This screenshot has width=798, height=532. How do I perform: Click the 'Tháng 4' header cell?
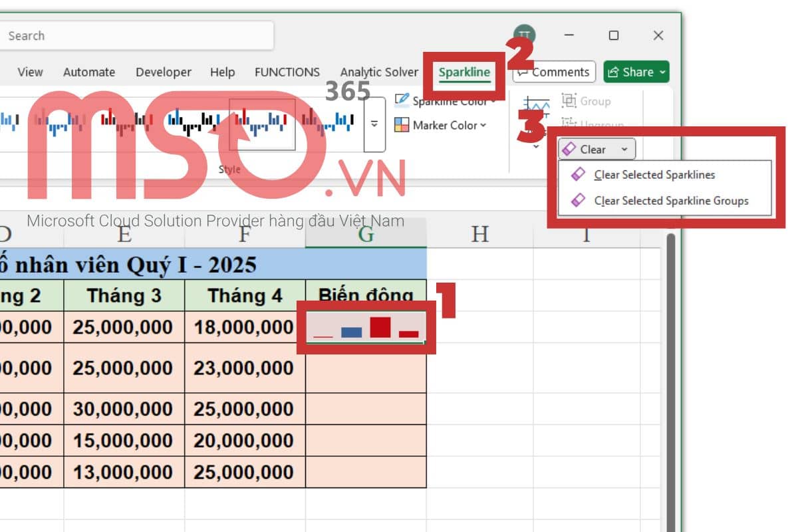click(245, 295)
